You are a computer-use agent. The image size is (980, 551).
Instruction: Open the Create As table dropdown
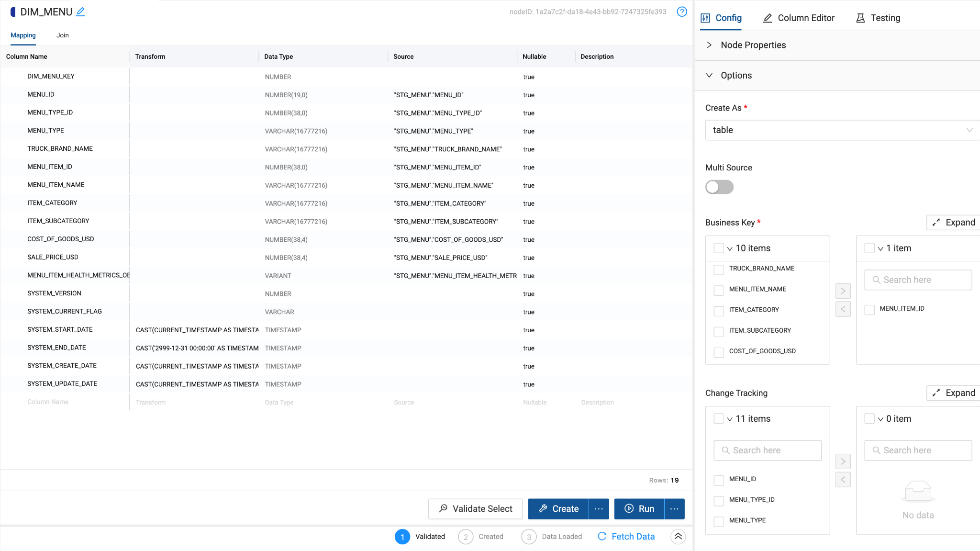[x=842, y=130]
